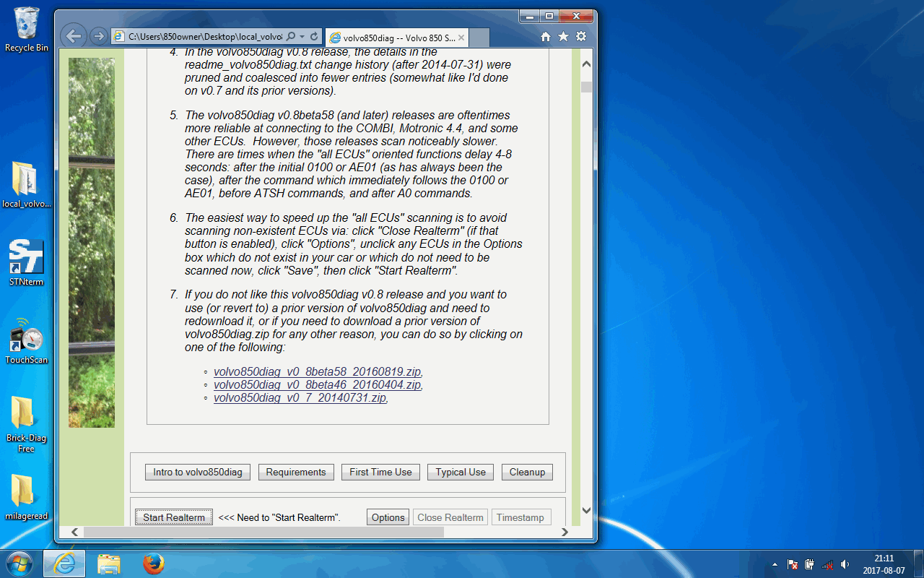Open the Intro to volvo850diag section
The width and height of the screenshot is (924, 578).
pos(198,472)
